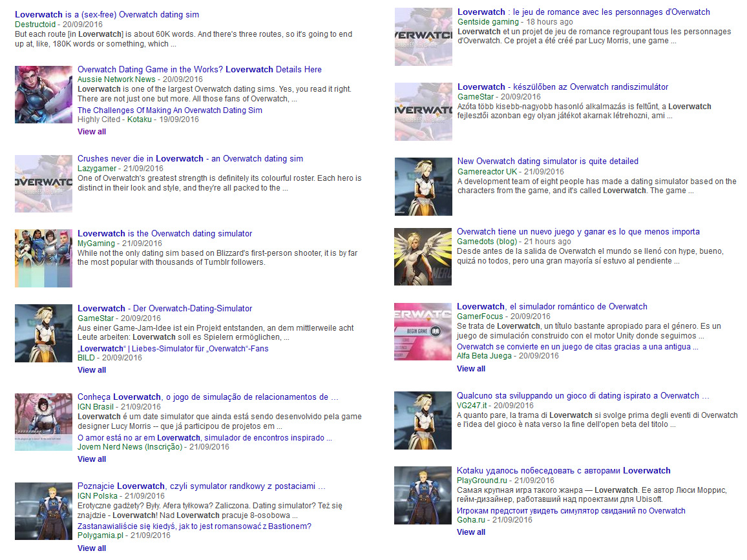
Task: Click View all under the Goha.ru article
Action: (x=470, y=532)
